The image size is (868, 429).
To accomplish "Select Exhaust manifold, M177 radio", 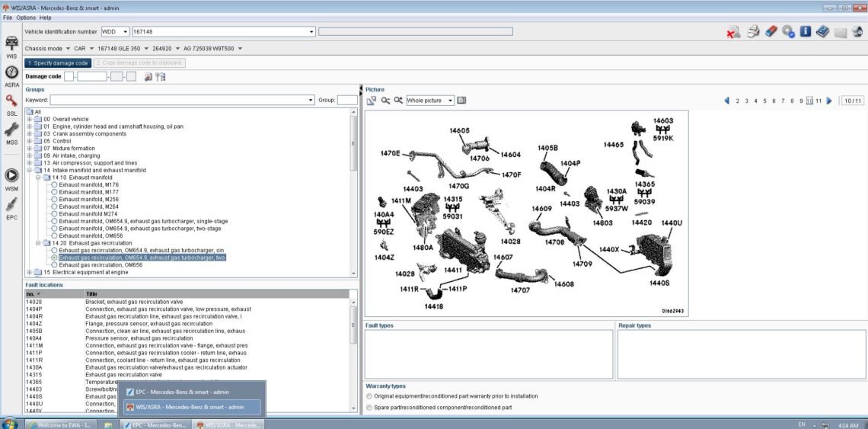I will [54, 192].
